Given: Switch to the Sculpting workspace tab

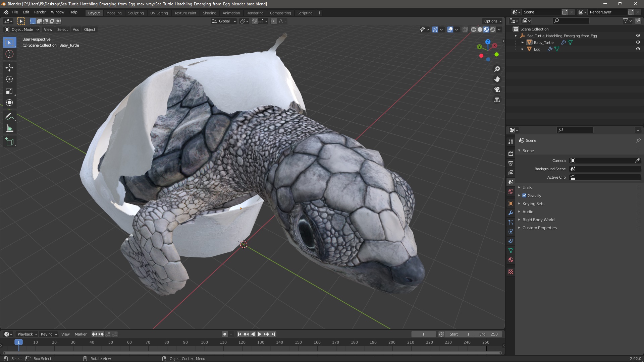Looking at the screenshot, I should tap(136, 13).
